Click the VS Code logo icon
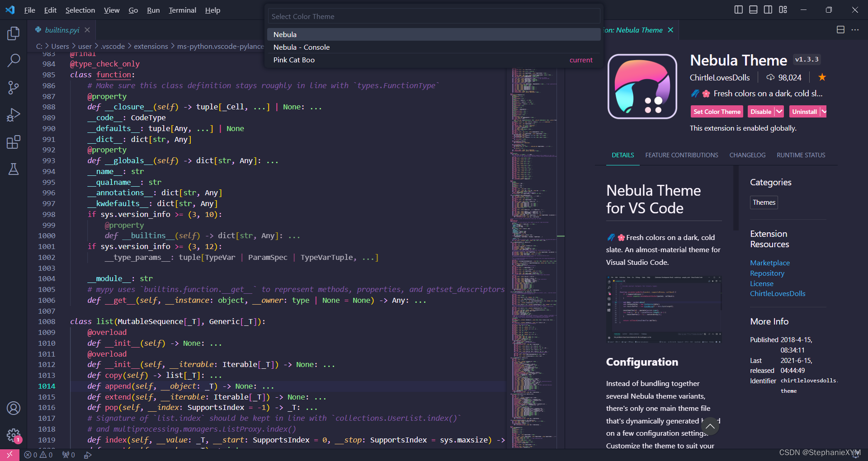 tap(10, 10)
